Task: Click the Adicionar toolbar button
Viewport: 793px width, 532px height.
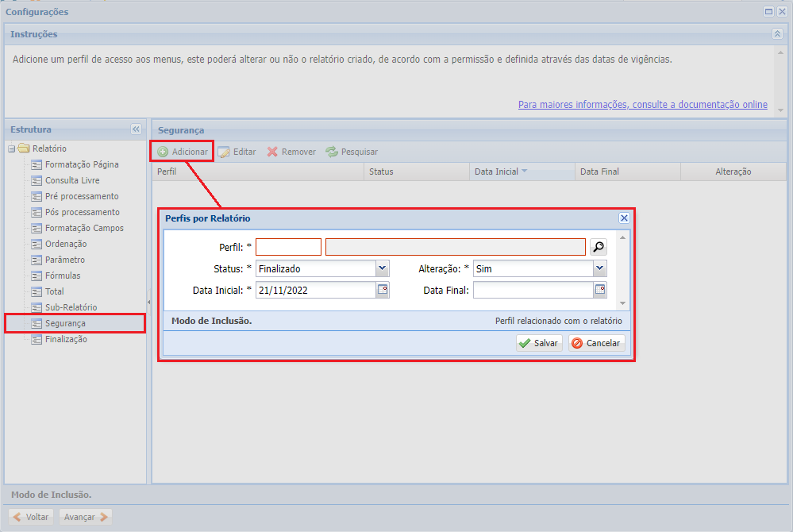Action: coord(183,152)
